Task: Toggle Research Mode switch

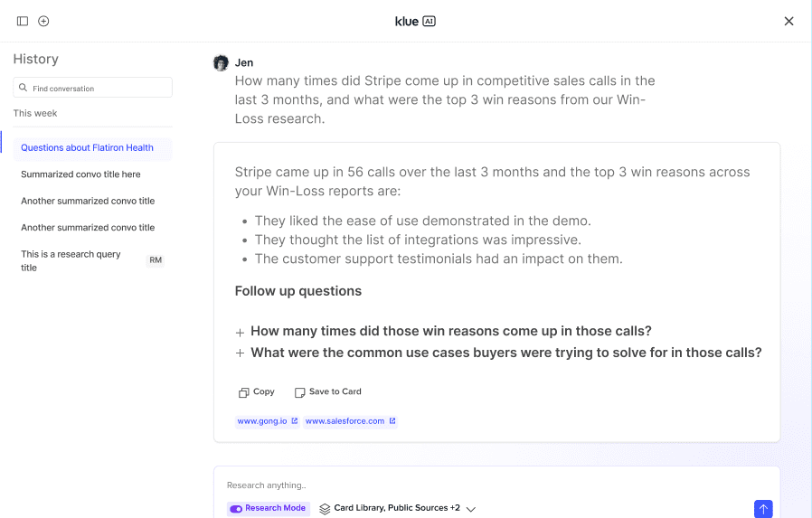Action: pos(237,509)
